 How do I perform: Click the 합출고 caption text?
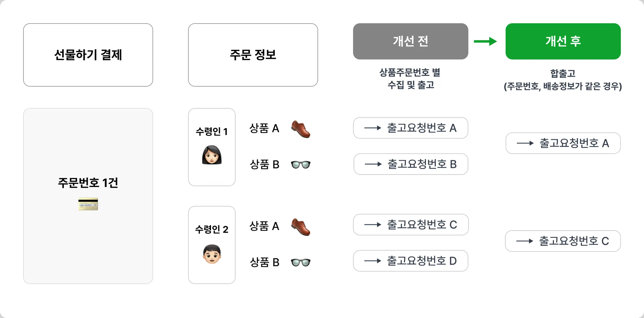563,73
